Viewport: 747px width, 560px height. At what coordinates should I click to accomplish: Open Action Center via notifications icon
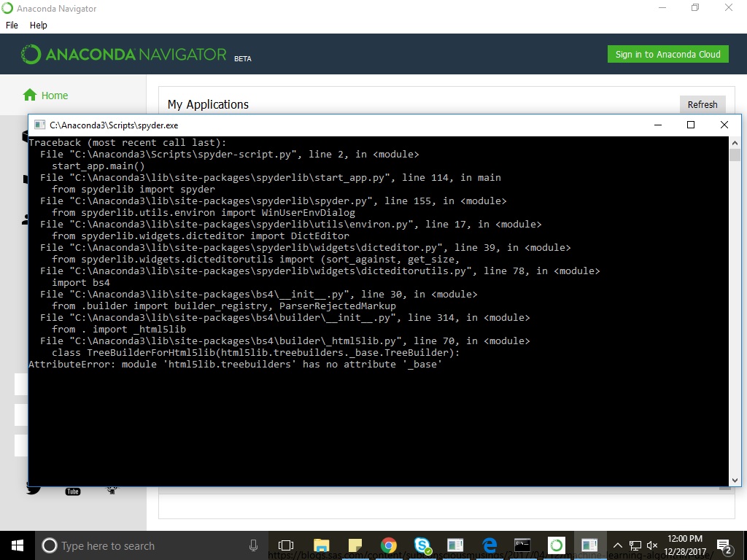[724, 545]
